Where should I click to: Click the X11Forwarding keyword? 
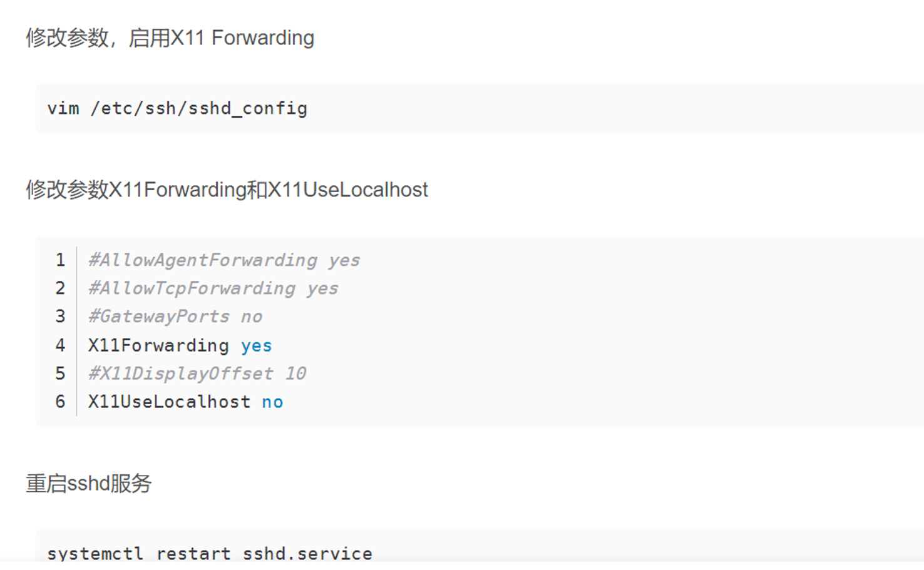(x=158, y=345)
